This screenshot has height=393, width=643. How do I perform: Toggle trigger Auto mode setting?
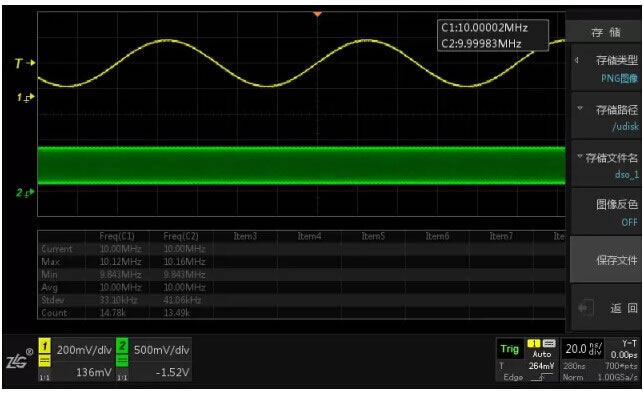(542, 354)
